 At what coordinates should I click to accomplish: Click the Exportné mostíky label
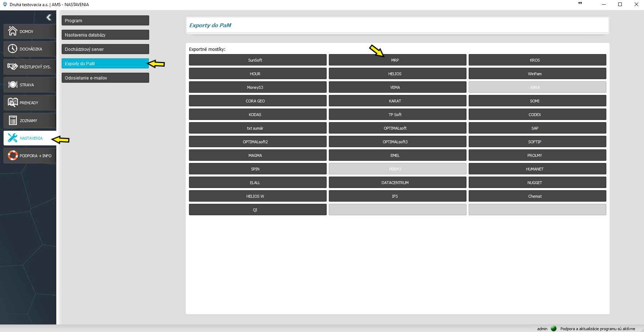point(207,49)
